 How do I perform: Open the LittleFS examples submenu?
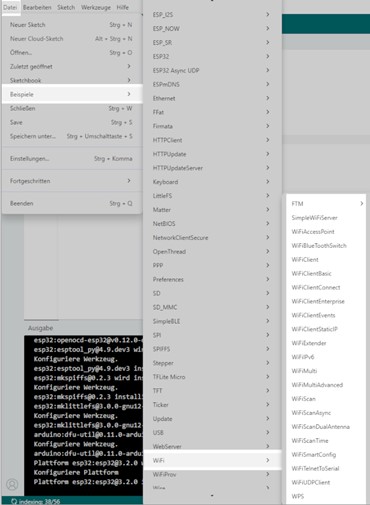(x=212, y=196)
